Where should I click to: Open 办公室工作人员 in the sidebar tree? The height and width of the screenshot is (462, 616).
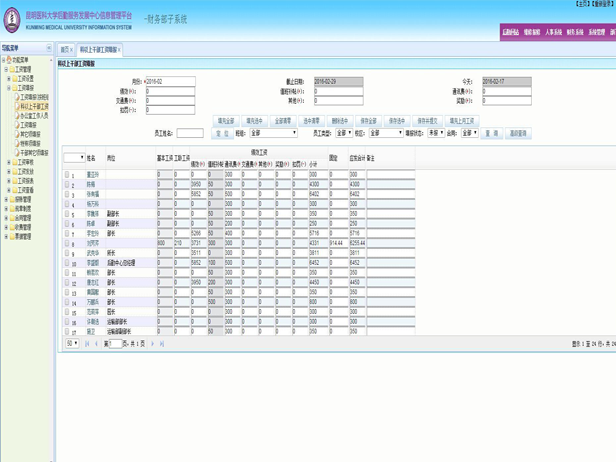(x=34, y=115)
